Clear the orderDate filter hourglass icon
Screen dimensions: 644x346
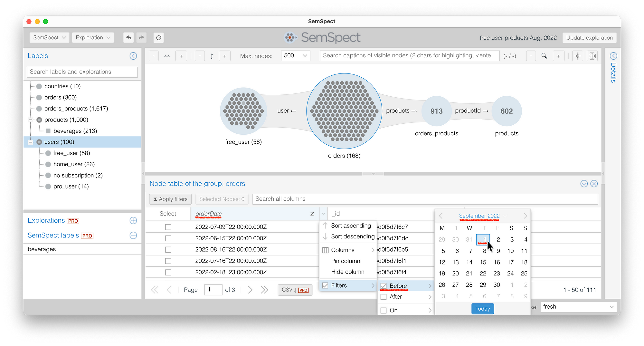tap(312, 214)
